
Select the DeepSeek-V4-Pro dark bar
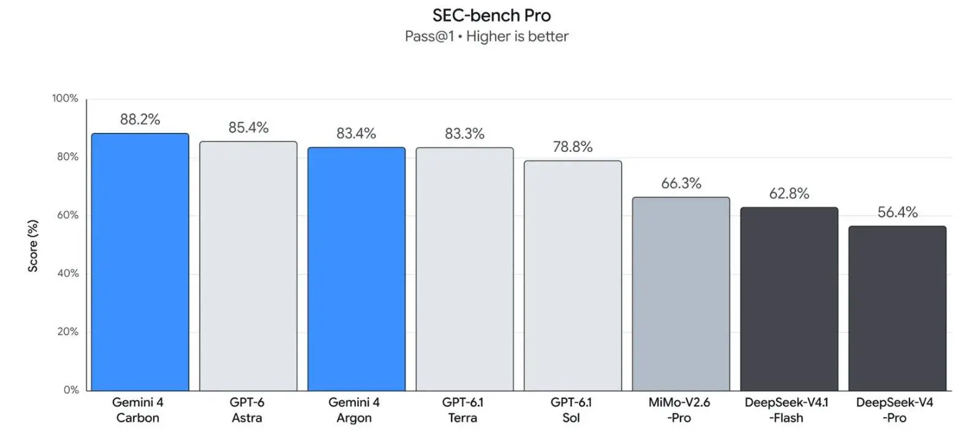[897, 308]
